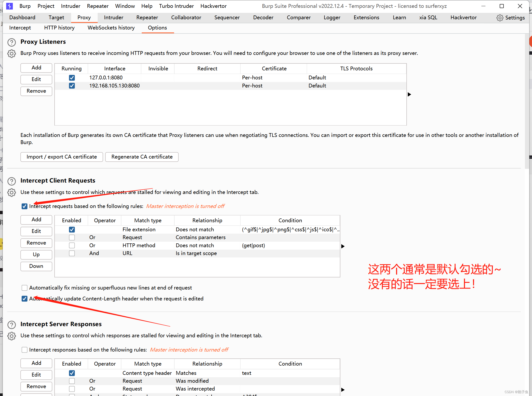
Task: Click Intercept Server Responses help icon
Action: click(x=11, y=325)
